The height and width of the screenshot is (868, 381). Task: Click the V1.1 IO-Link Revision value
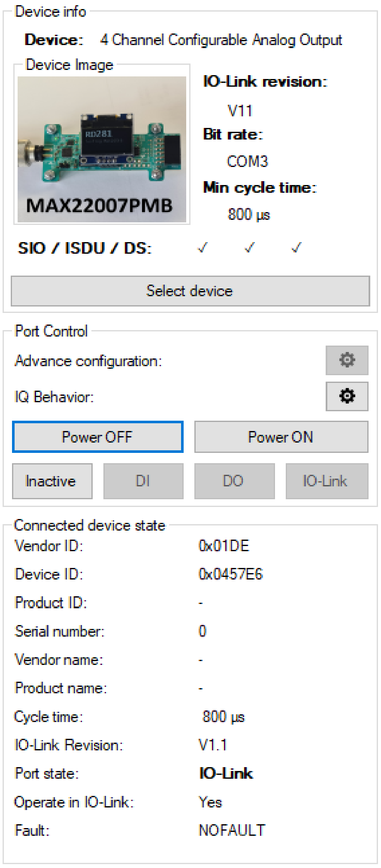(212, 745)
